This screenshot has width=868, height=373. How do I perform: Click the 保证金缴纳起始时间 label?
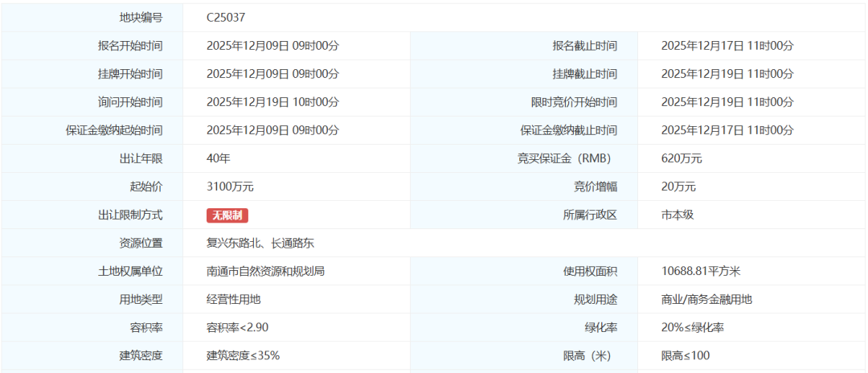113,130
